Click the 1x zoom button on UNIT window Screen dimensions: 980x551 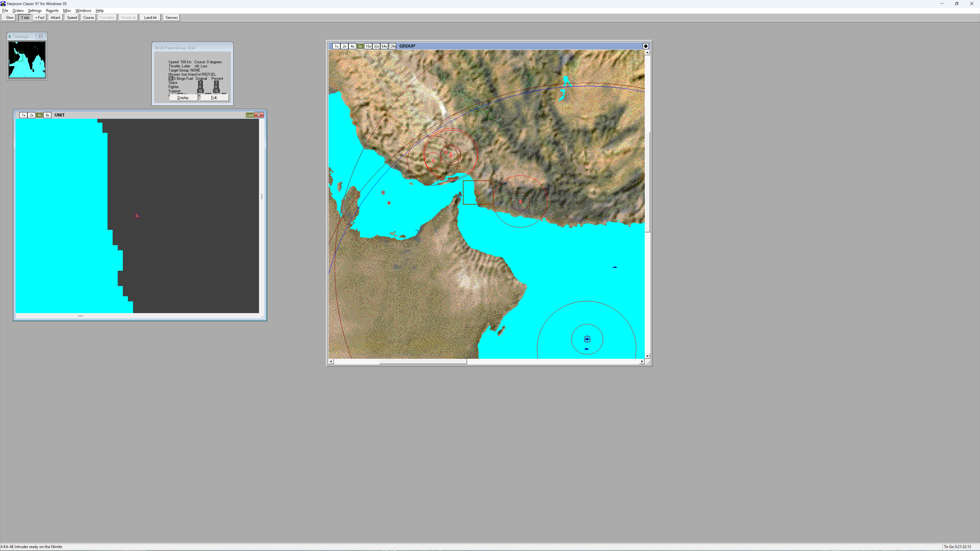tap(23, 115)
